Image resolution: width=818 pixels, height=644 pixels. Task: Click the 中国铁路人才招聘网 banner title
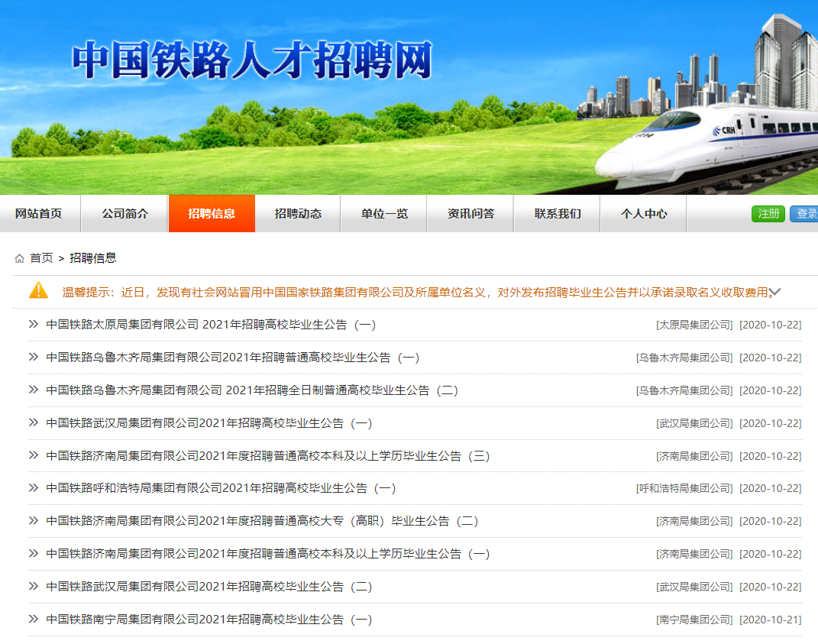point(253,60)
